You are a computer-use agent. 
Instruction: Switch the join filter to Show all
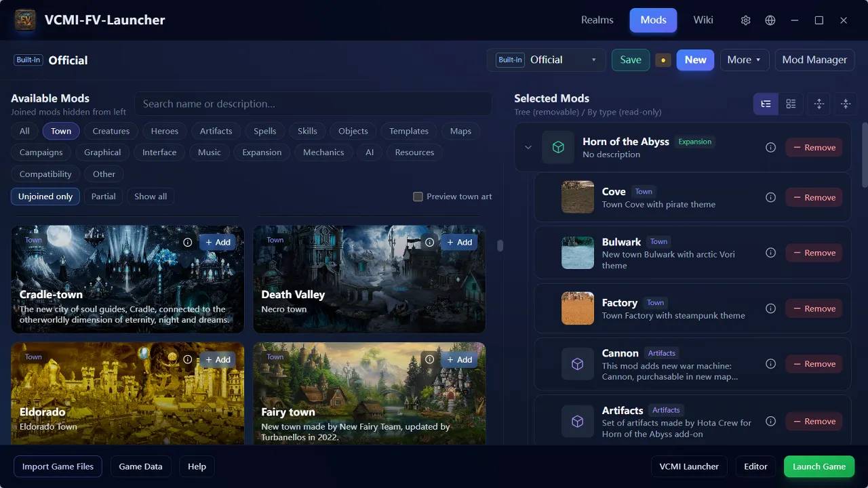[x=151, y=197]
